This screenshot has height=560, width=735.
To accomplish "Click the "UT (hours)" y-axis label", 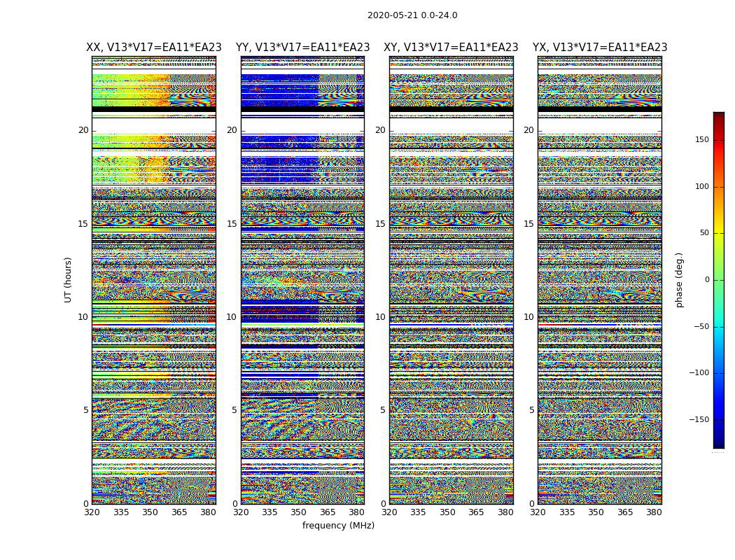I will click(x=68, y=280).
